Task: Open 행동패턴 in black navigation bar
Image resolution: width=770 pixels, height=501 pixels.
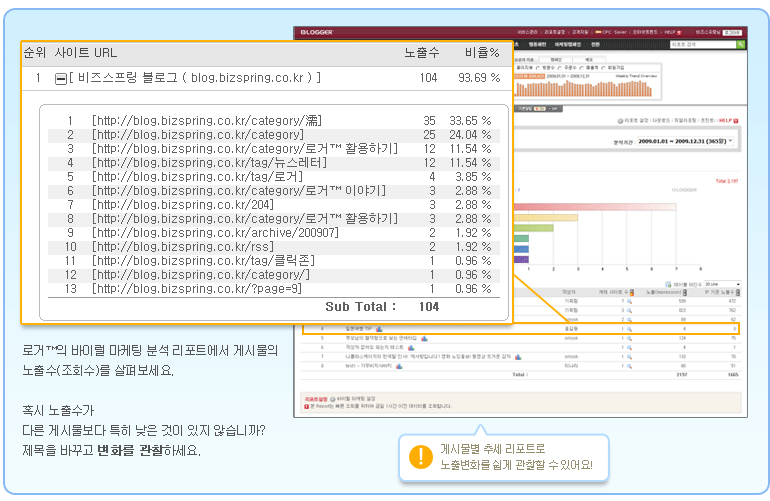Action: tap(537, 45)
